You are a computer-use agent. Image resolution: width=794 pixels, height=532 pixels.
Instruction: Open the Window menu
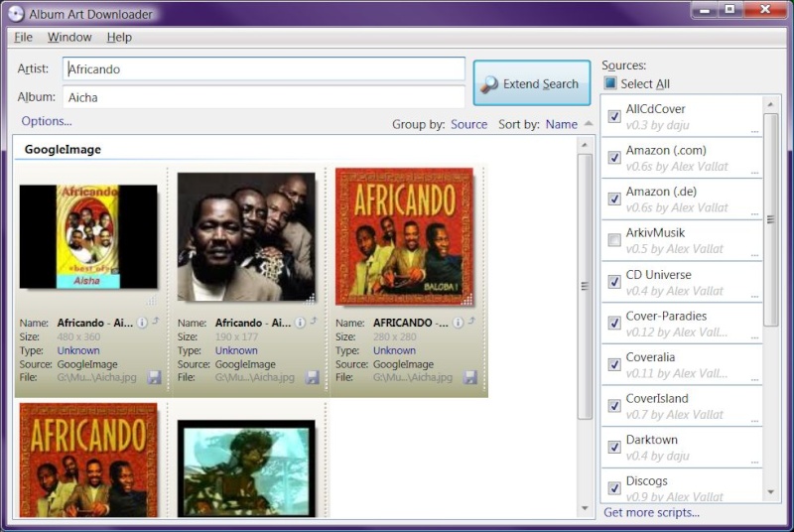click(69, 37)
